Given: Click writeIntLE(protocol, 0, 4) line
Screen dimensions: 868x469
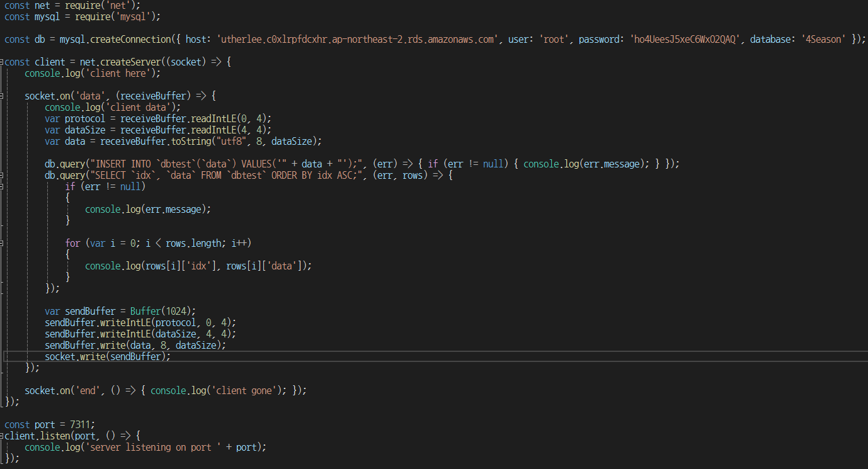Looking at the screenshot, I should point(140,323).
